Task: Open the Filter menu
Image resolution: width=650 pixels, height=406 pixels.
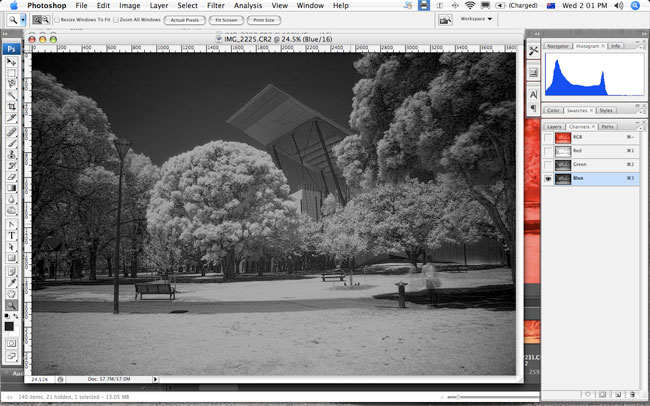Action: point(216,5)
